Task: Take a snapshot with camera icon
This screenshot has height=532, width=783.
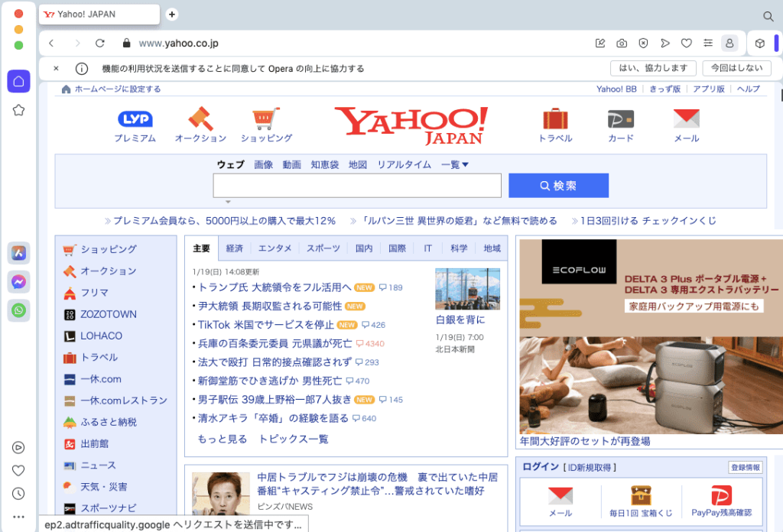Action: click(x=622, y=44)
